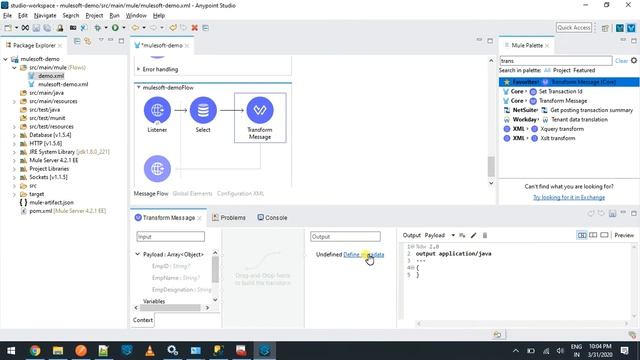Click the pencil edit icon beside Output Payload
This screenshot has height=360, width=640.
point(473,235)
